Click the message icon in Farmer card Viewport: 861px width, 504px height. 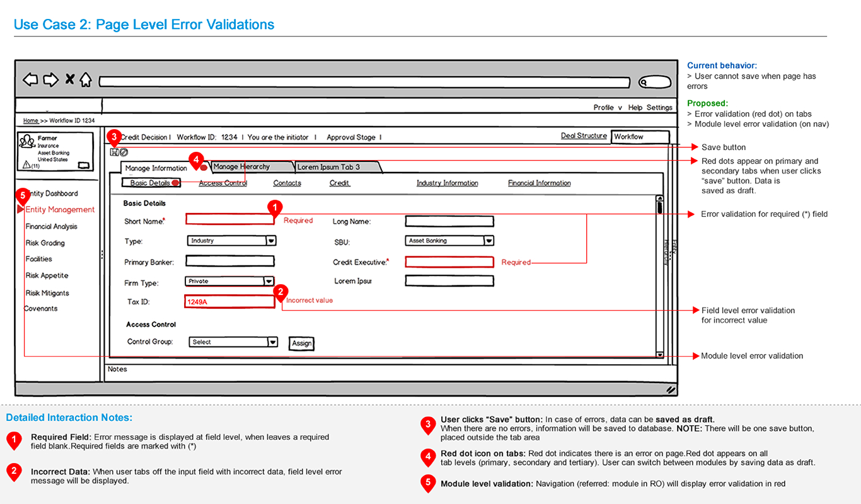click(83, 166)
